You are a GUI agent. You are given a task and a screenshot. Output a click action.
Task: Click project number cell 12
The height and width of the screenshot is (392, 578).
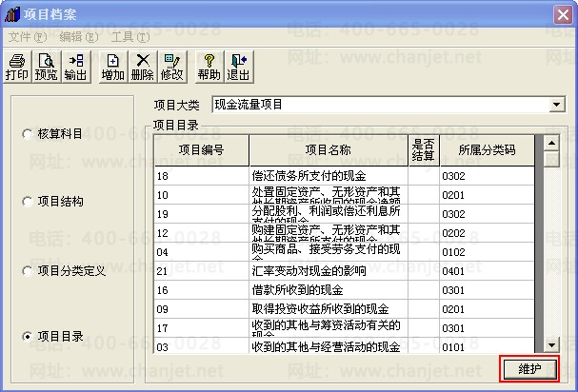tap(201, 233)
